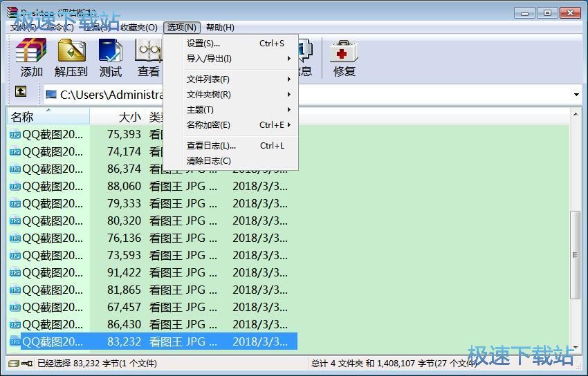
Task: Click the computer icon in the address bar
Action: click(x=51, y=95)
